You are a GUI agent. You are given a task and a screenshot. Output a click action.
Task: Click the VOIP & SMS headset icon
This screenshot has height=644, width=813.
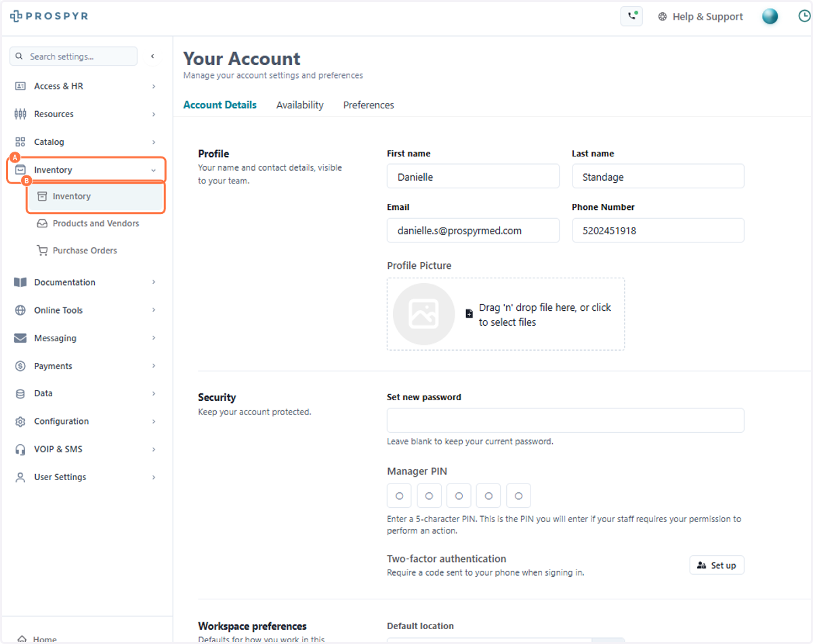pyautogui.click(x=20, y=449)
